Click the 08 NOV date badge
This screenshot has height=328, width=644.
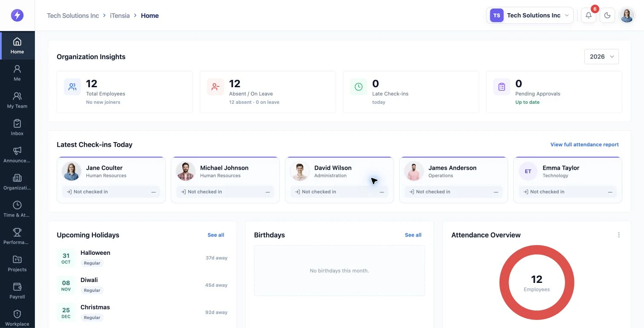[66, 285]
